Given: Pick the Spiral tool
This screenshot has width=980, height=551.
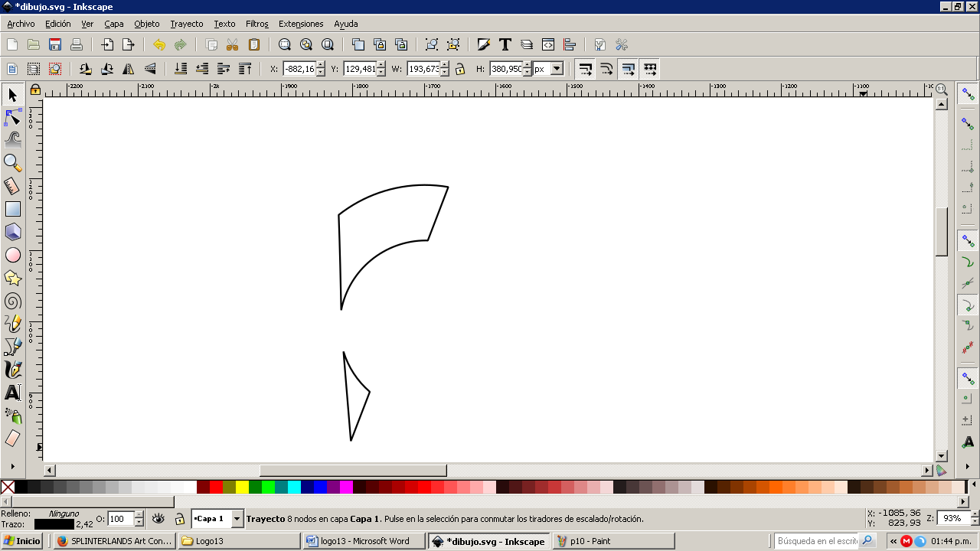Looking at the screenshot, I should tap(13, 301).
